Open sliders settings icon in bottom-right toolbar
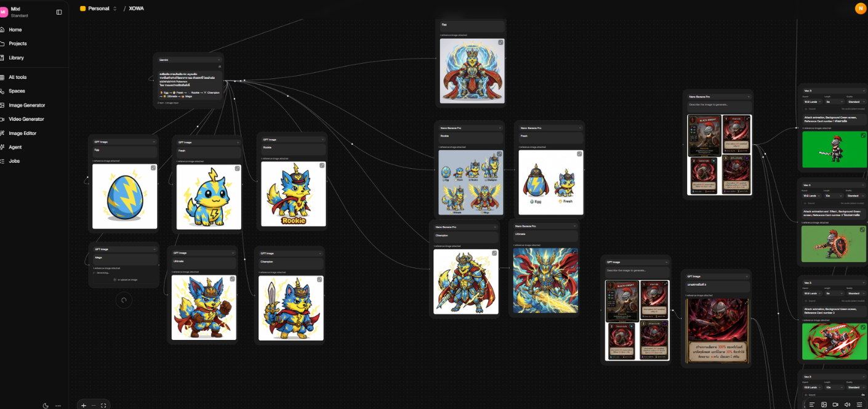Image resolution: width=868 pixels, height=409 pixels. point(859,405)
